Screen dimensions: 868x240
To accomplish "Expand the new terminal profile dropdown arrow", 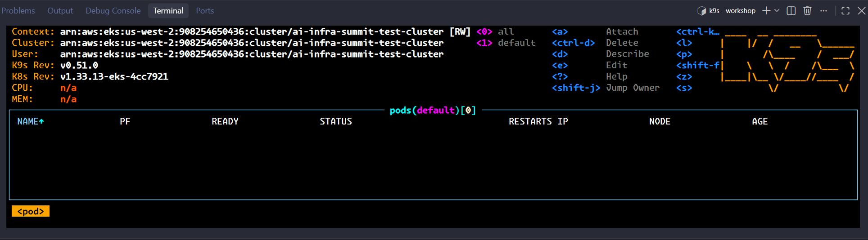I will [x=777, y=11].
